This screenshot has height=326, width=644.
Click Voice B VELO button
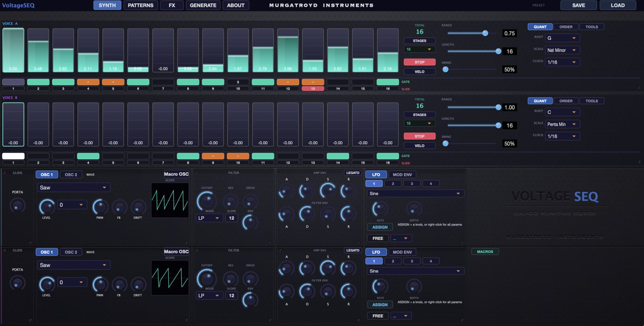419,146
